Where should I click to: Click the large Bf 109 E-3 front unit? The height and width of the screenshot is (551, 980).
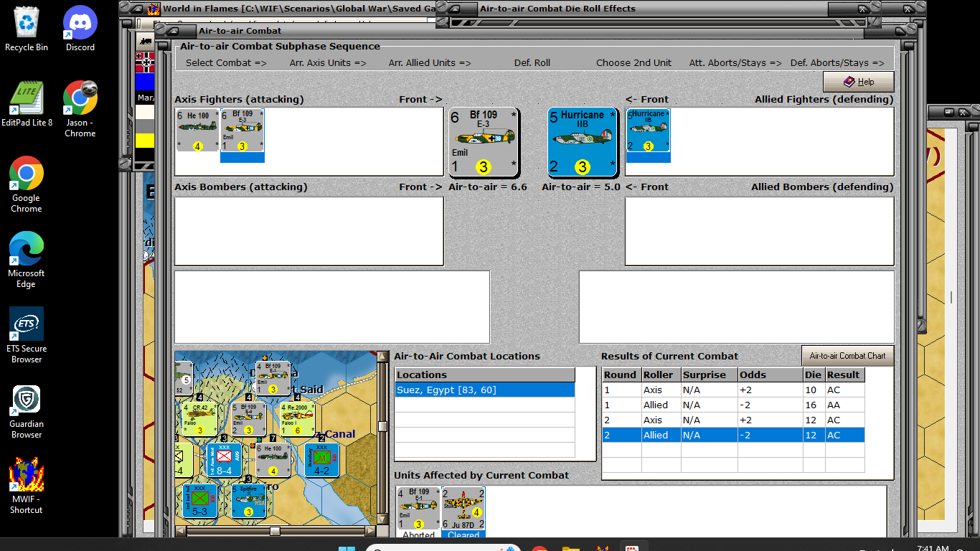pos(484,142)
